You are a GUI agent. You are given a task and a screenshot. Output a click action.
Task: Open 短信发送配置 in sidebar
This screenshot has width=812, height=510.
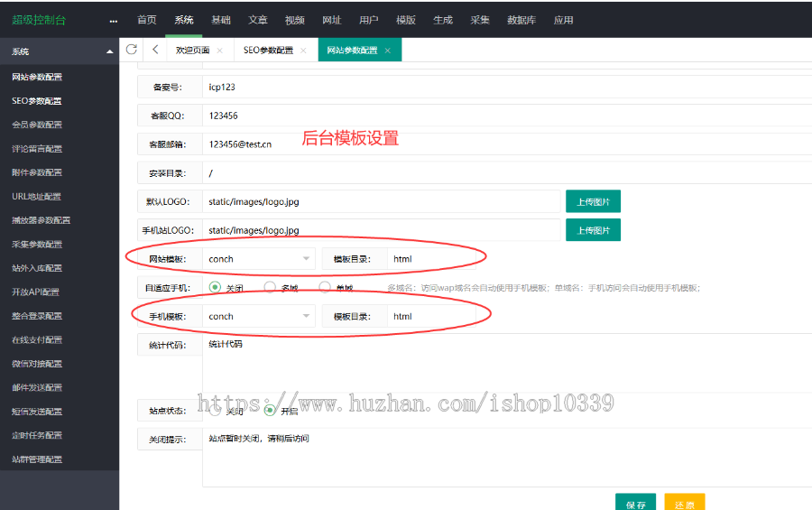[37, 412]
